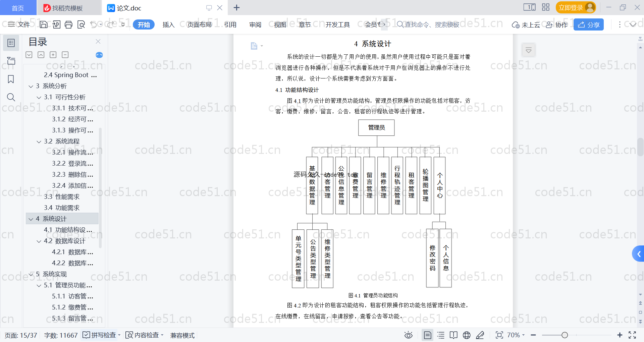This screenshot has width=644, height=342.
Task: Click the 未上云 cloud status button
Action: [x=526, y=24]
